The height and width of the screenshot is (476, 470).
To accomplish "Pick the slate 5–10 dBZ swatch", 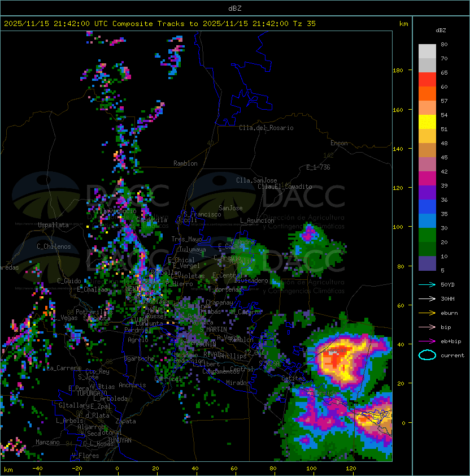I will pos(427,263).
